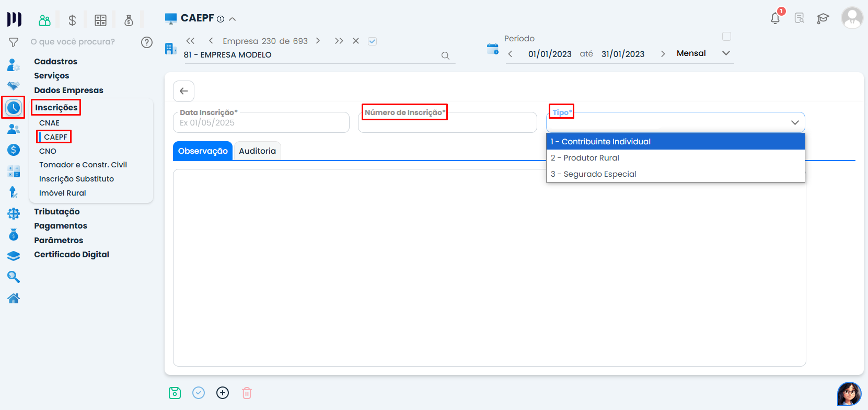Click the two-people group sidebar icon
The width and height of the screenshot is (868, 410).
(14, 129)
